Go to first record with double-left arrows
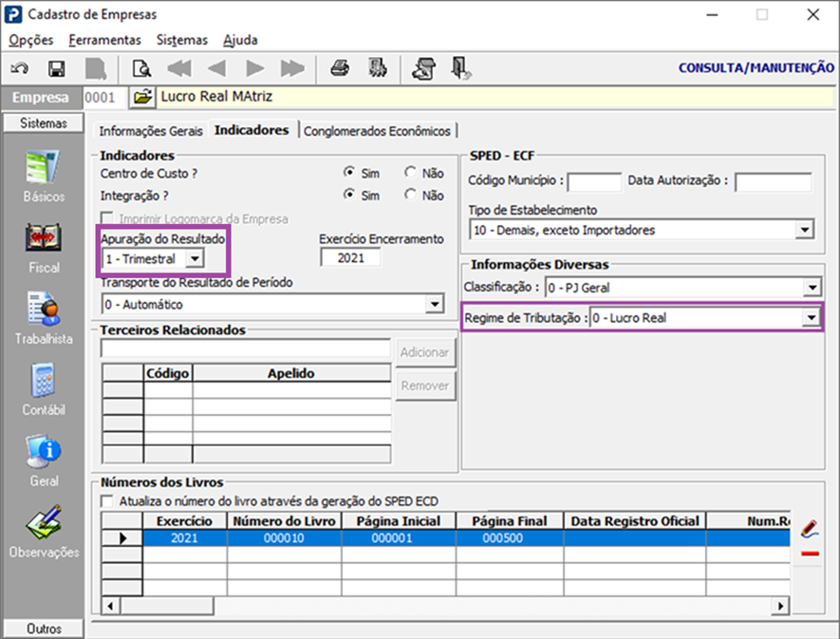Viewport: 840px width, 639px height. coord(179,68)
